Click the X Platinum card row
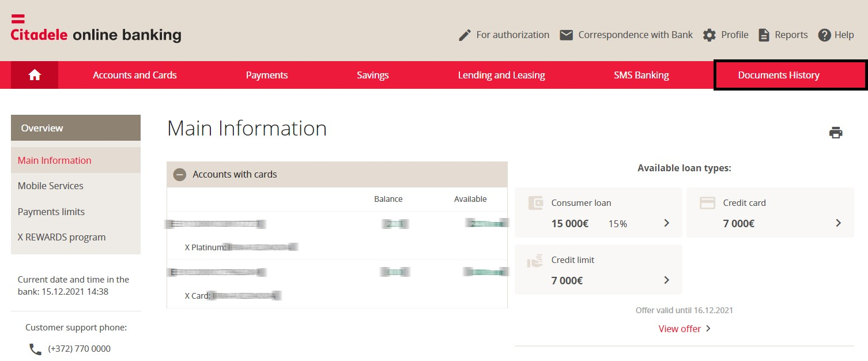This screenshot has width=868, height=361. (337, 247)
